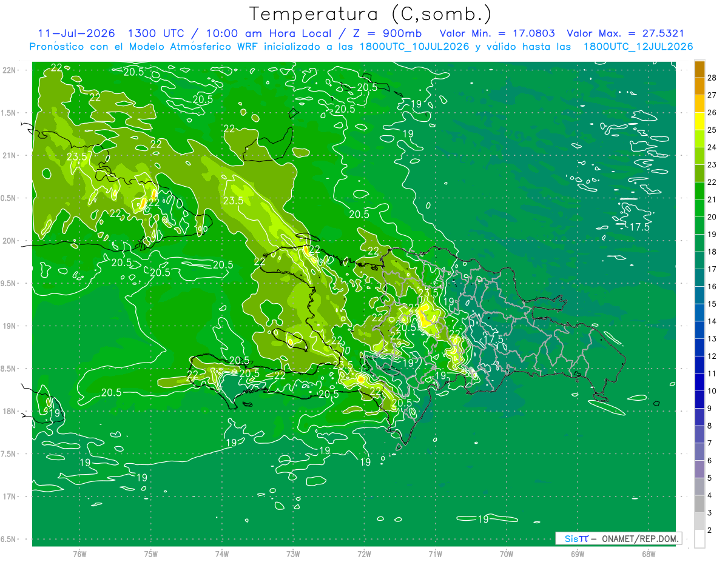This screenshot has width=728, height=562.
Task: Select 'Valor Max. = 27.5321' text
Action: pos(625,33)
